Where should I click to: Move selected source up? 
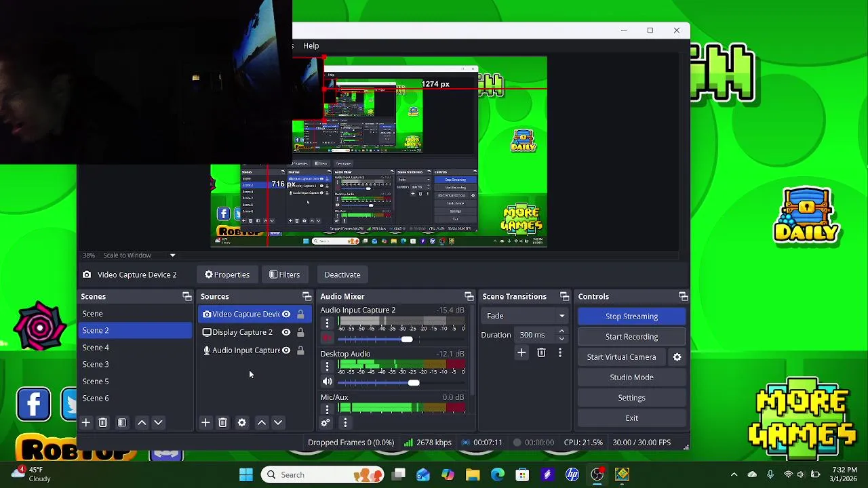(x=262, y=422)
